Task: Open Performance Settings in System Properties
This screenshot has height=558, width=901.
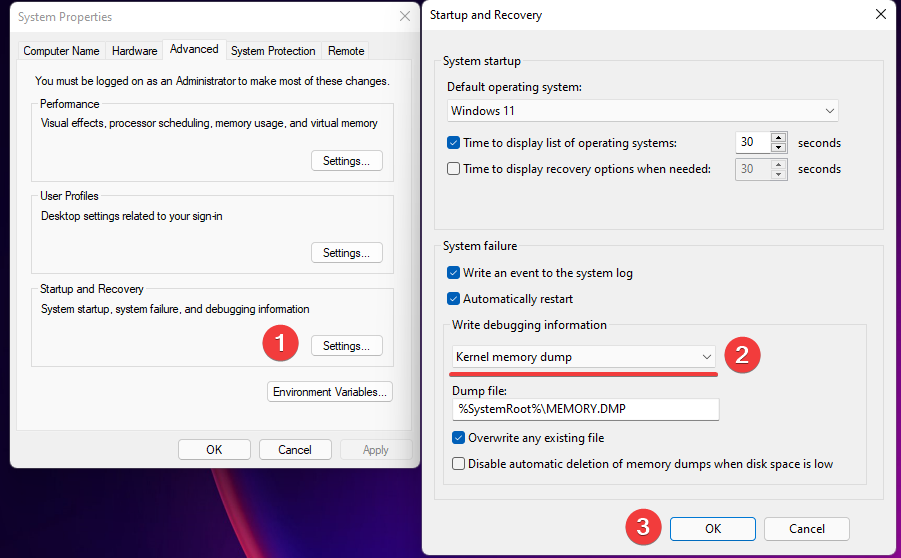Action: (346, 161)
